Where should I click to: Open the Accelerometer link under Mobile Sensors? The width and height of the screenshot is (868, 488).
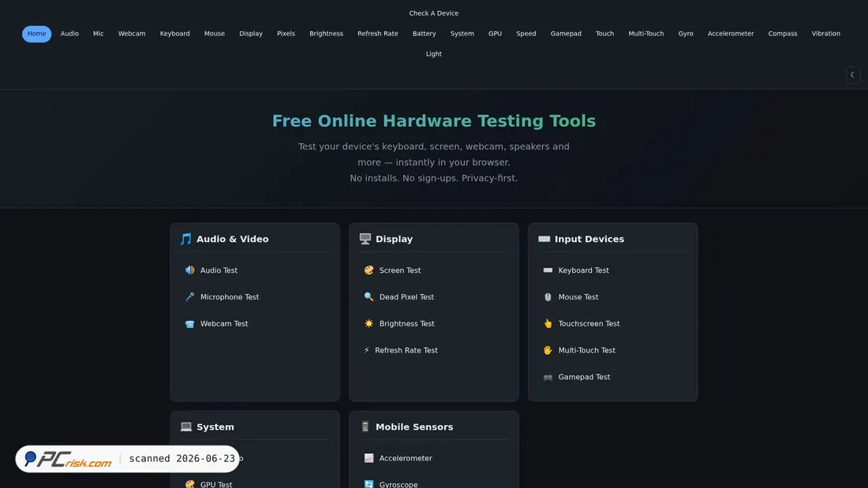pos(406,458)
